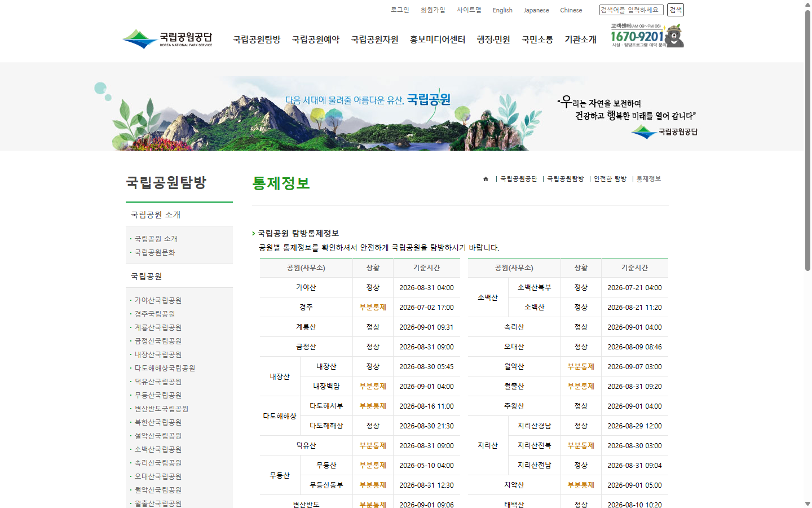Click the Korea National Park Service logo

167,39
